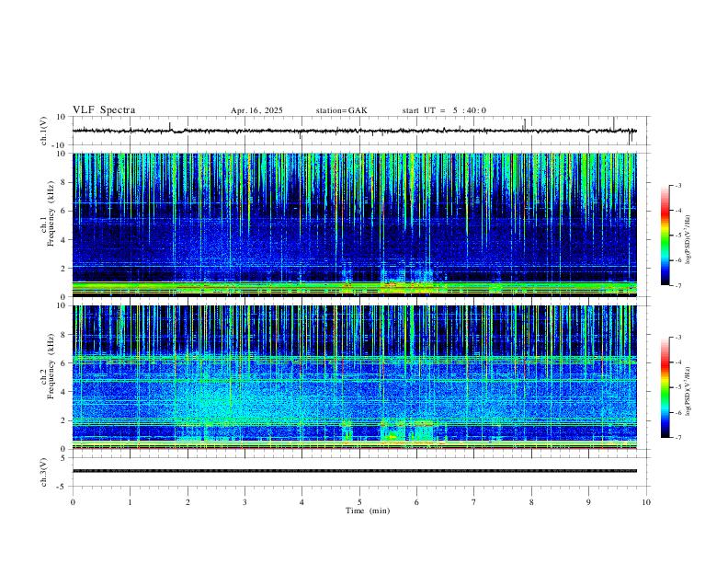Viewport: 728px width, 563px height.
Task: Click ch.2 colorbar 'log(PSD)(V²/Hz)' label
Action: pos(688,391)
